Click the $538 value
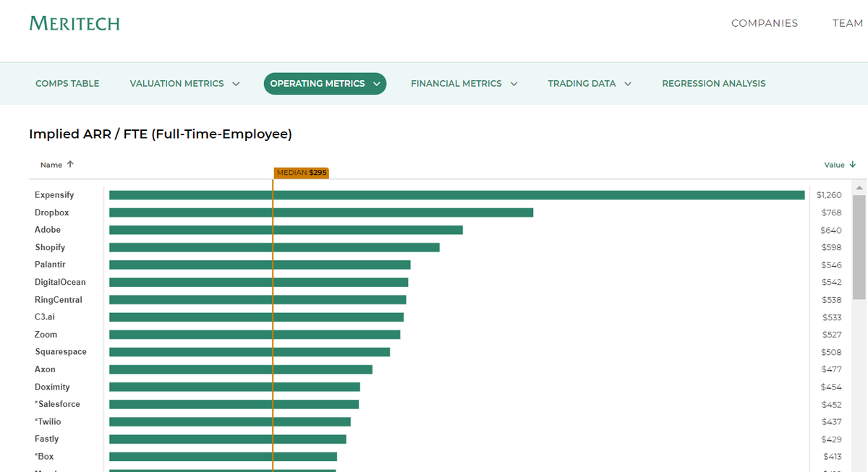 (832, 299)
